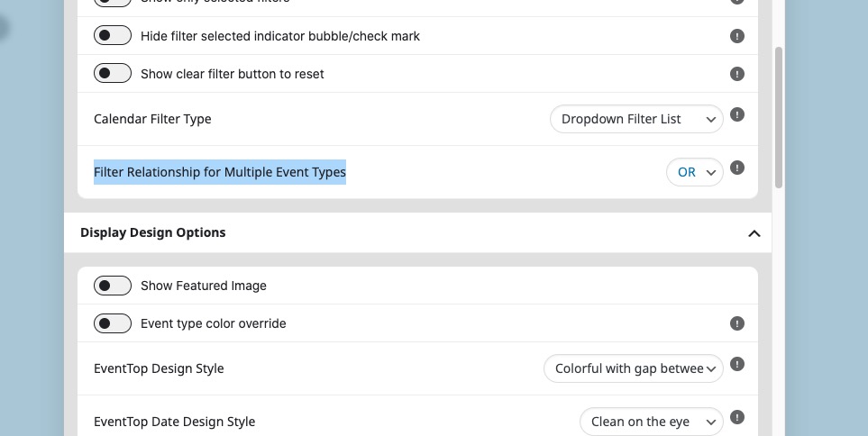Show info for Event type color override

[736, 323]
